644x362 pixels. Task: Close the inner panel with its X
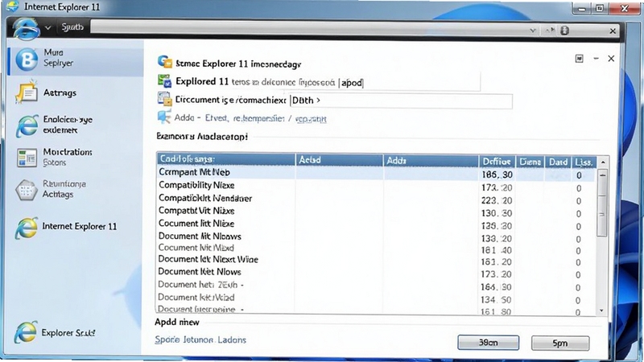point(611,59)
